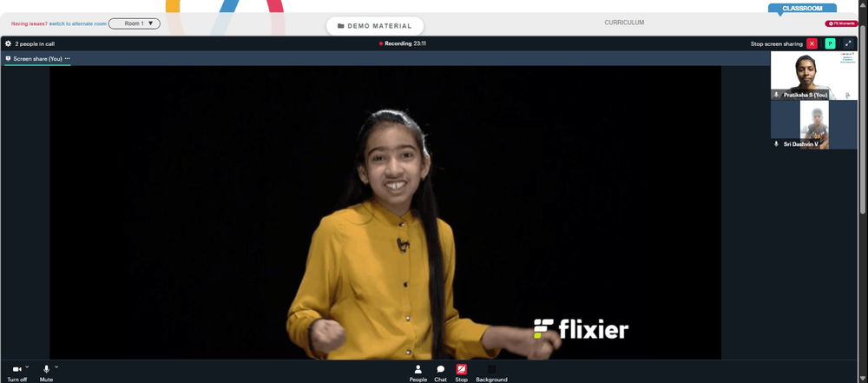Switch to the CURRICULUM tab
This screenshot has height=383, width=868.
(624, 23)
